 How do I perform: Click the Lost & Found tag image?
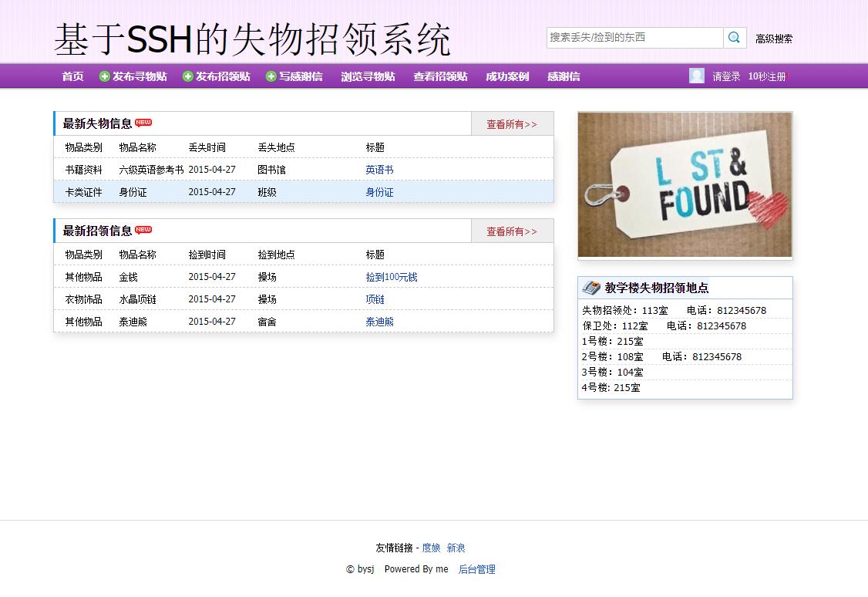pyautogui.click(x=685, y=184)
